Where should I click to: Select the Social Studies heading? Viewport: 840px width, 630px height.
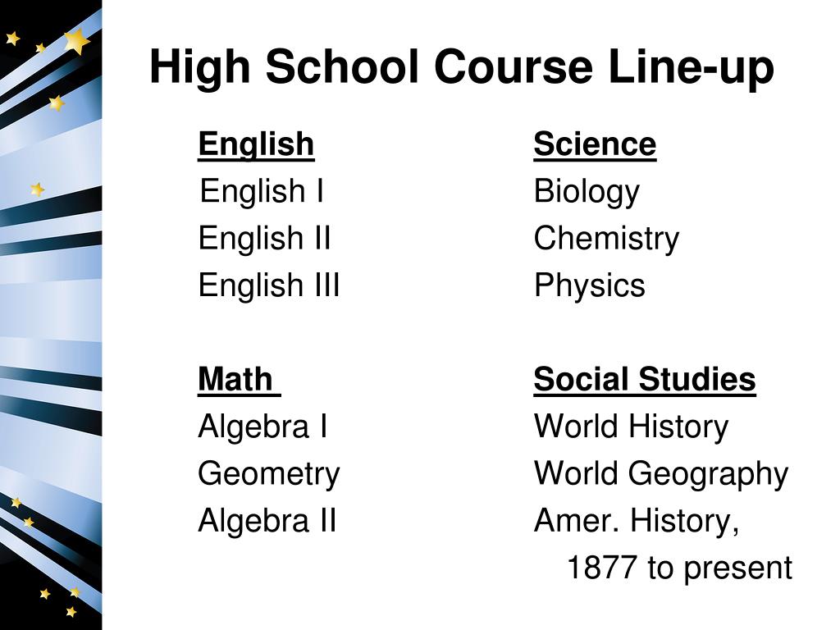645,379
